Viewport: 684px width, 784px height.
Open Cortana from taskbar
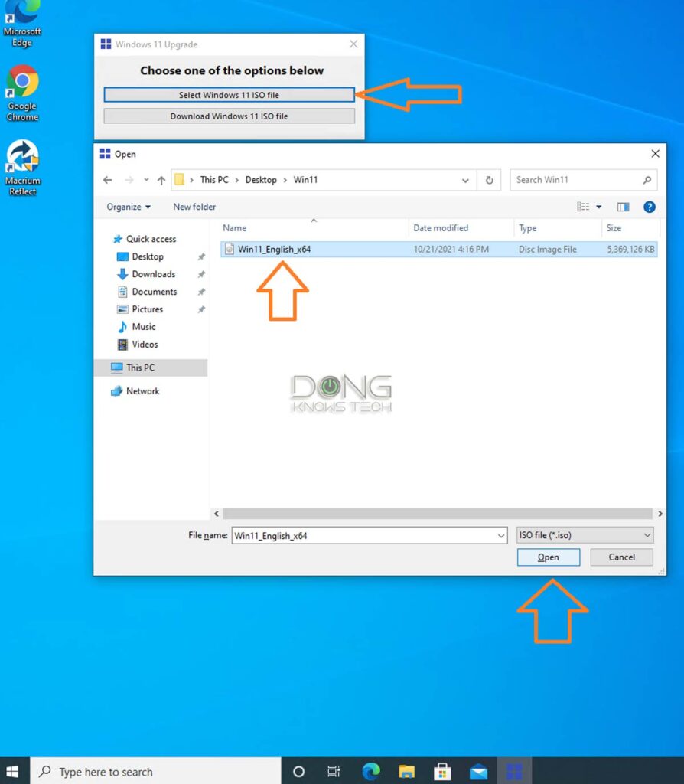(299, 772)
